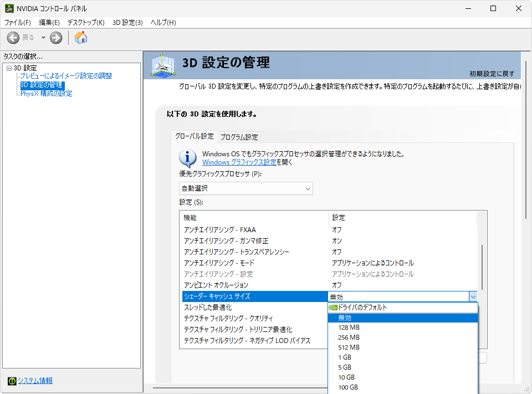
Task: Select the シェーダー キャッシュ サイズ row
Action: [255, 296]
